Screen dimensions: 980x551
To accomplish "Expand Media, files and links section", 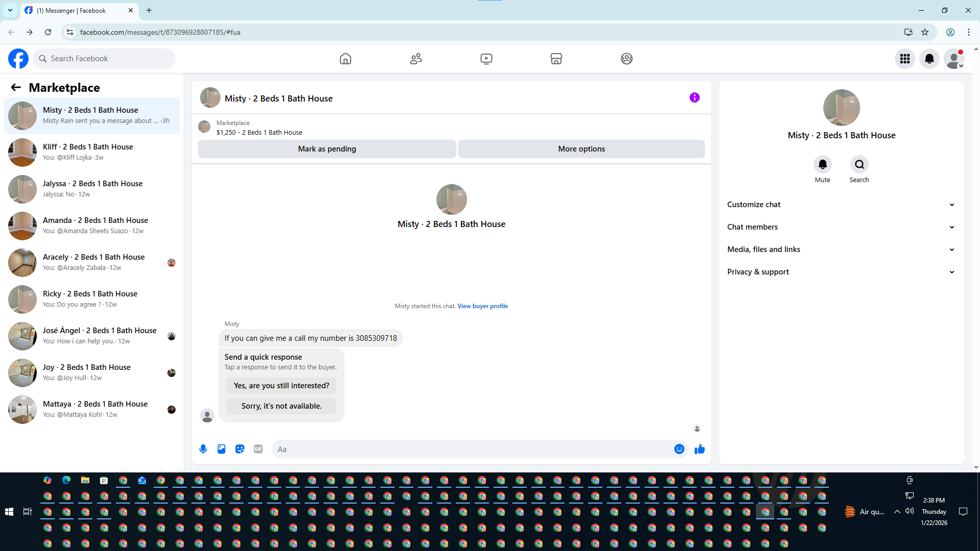I will [x=841, y=249].
